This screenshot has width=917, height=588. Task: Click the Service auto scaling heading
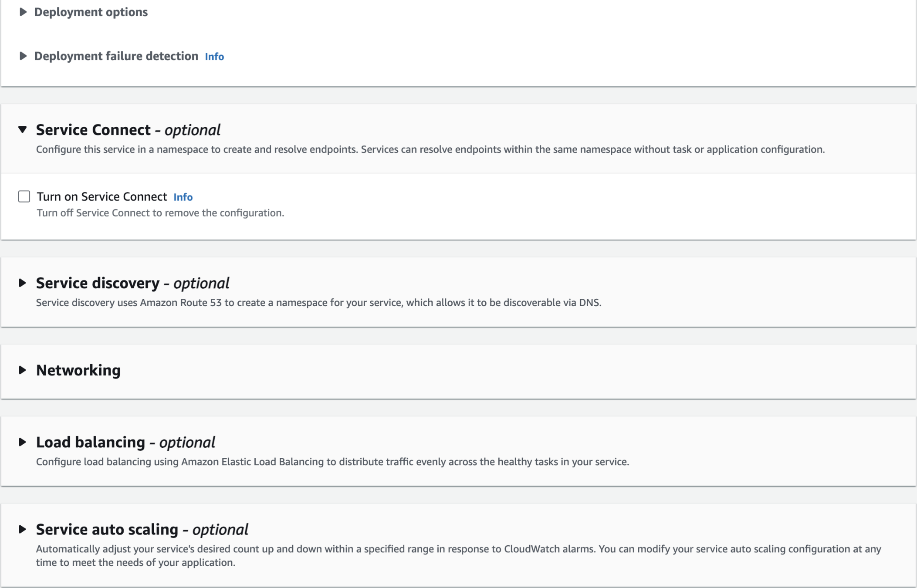click(x=142, y=529)
